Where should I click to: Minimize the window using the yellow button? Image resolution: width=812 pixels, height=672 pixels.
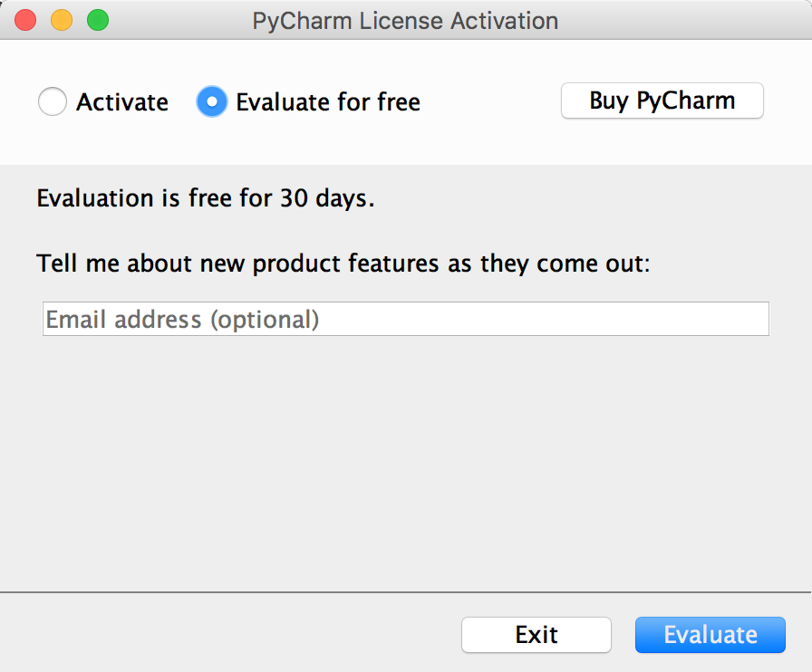coord(62,20)
